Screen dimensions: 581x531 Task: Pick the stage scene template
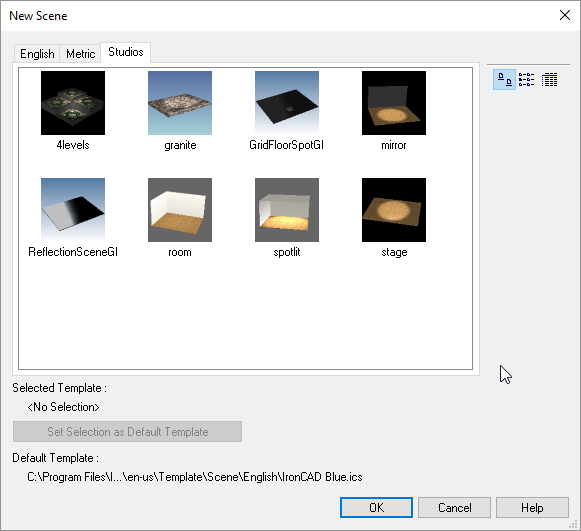click(394, 210)
